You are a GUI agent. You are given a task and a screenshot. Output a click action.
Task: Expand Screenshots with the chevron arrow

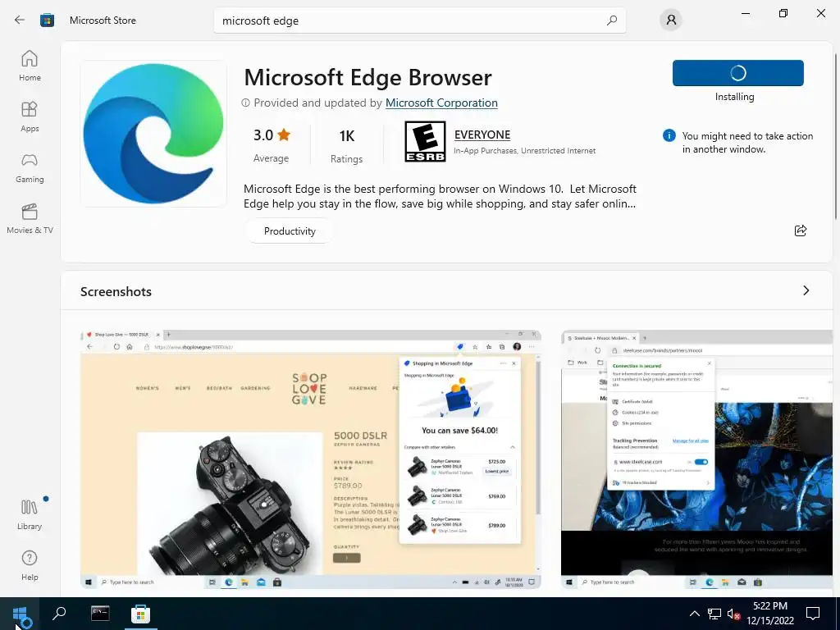point(806,290)
